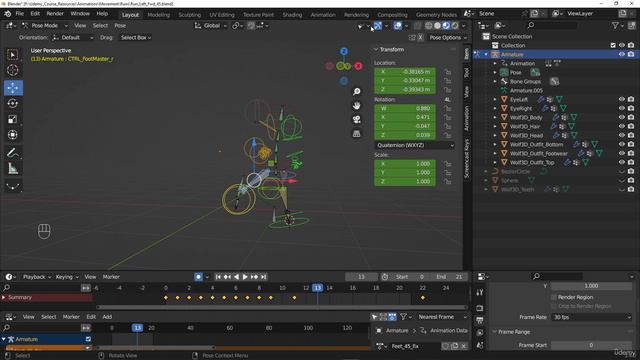640x360 pixels.
Task: Toggle Armature visibility eye icon
Action: [622, 54]
